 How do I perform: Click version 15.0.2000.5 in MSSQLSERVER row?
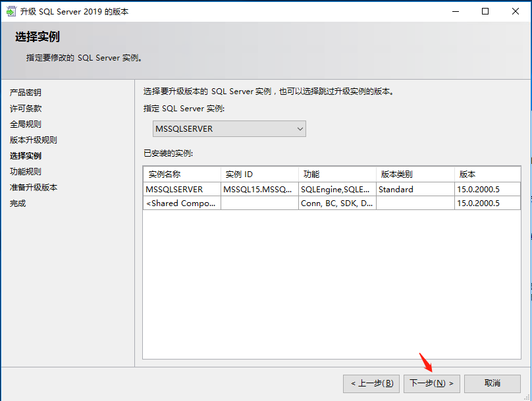(x=487, y=189)
